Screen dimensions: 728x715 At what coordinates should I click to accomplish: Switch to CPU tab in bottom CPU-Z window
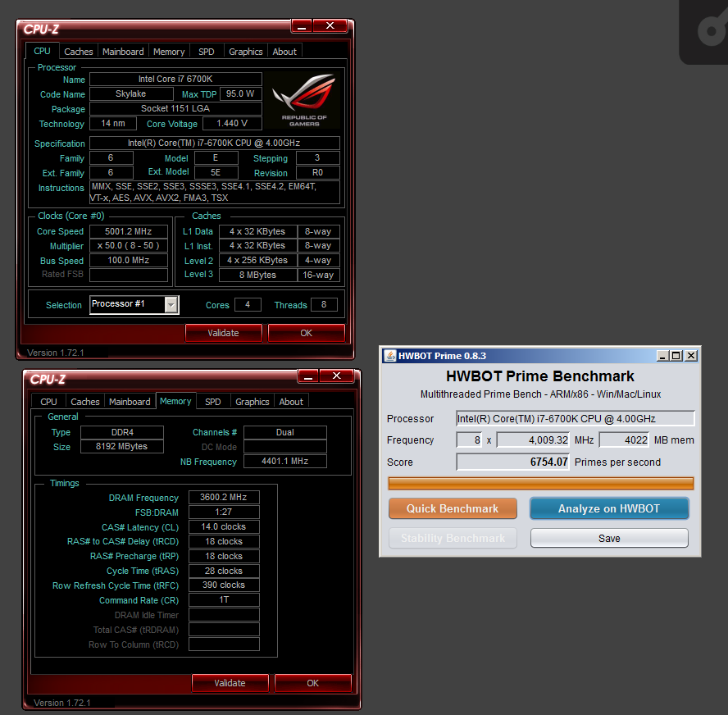(x=48, y=402)
